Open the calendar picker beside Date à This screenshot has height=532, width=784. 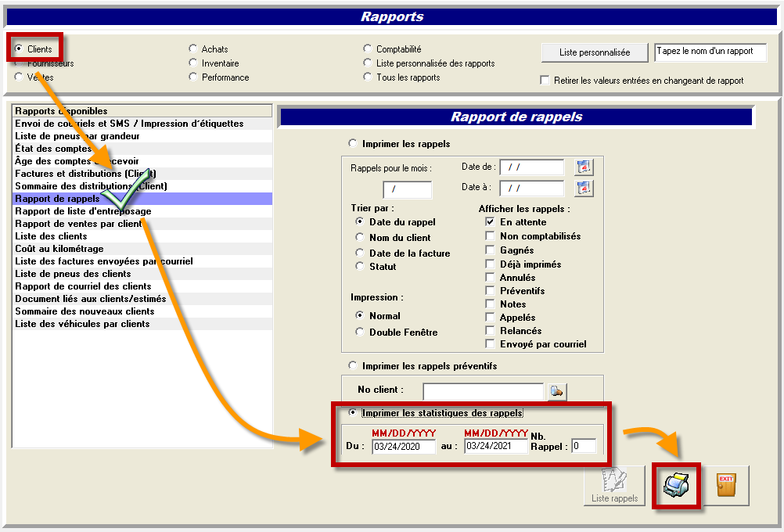[x=584, y=188]
